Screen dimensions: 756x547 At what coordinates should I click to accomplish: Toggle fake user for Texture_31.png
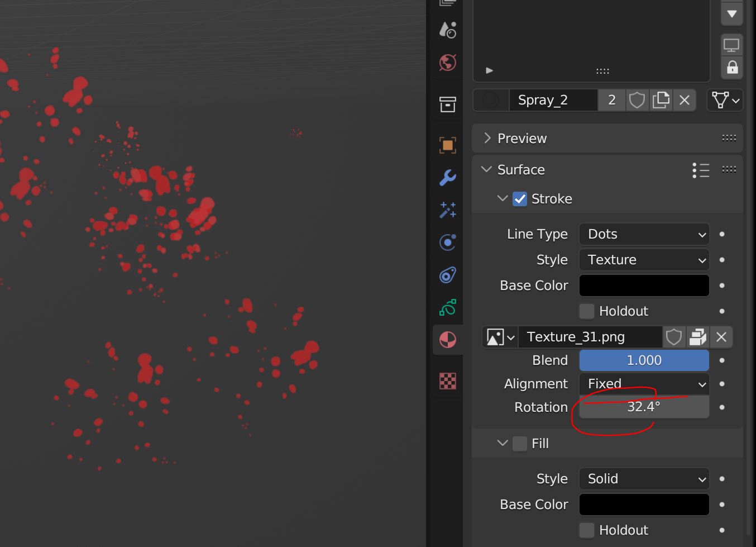[674, 337]
